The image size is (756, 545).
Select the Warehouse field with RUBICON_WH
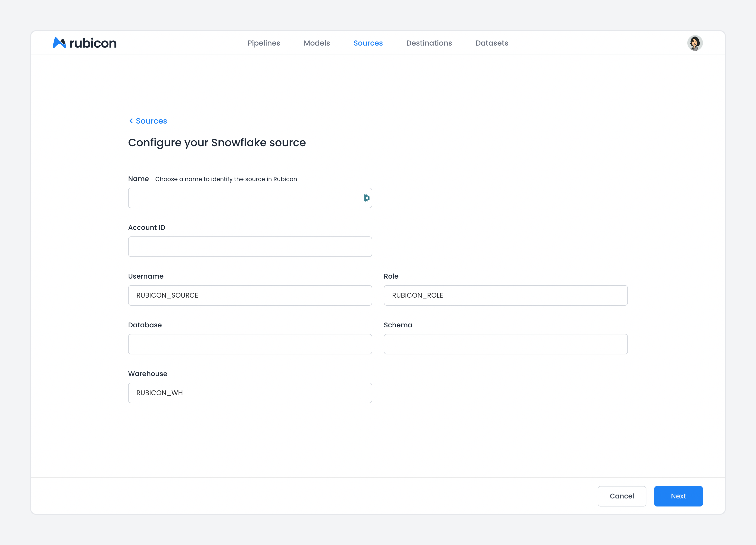[x=250, y=393]
